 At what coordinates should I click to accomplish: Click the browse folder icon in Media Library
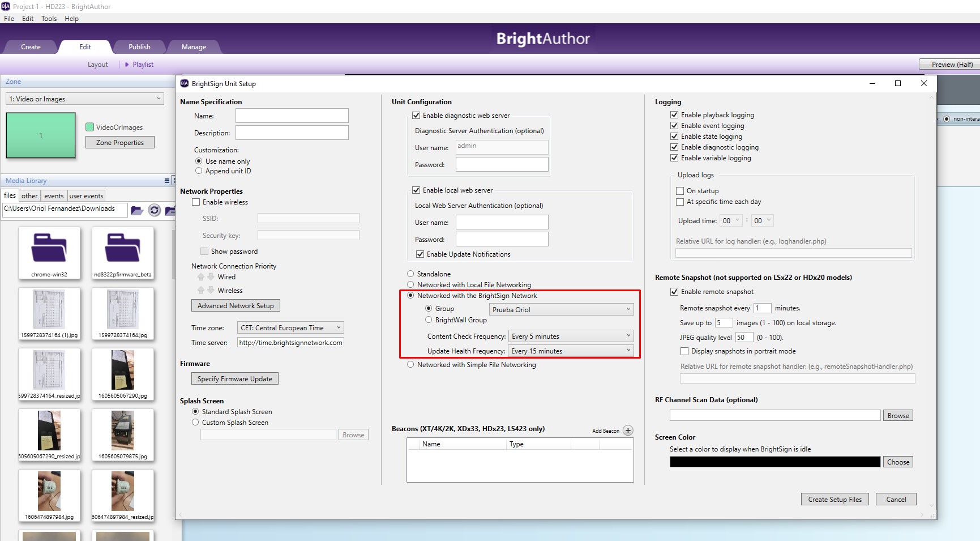click(136, 210)
